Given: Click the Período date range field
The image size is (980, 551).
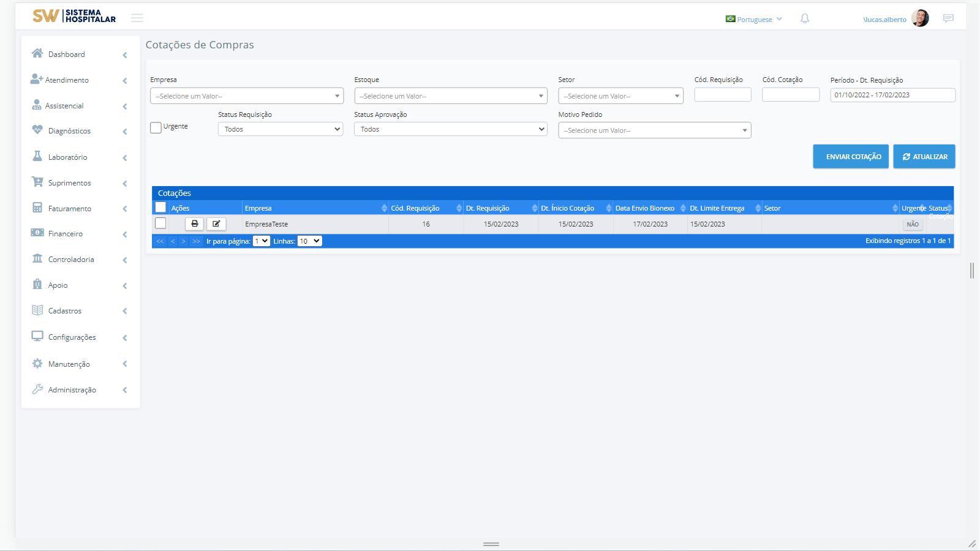Looking at the screenshot, I should [892, 95].
